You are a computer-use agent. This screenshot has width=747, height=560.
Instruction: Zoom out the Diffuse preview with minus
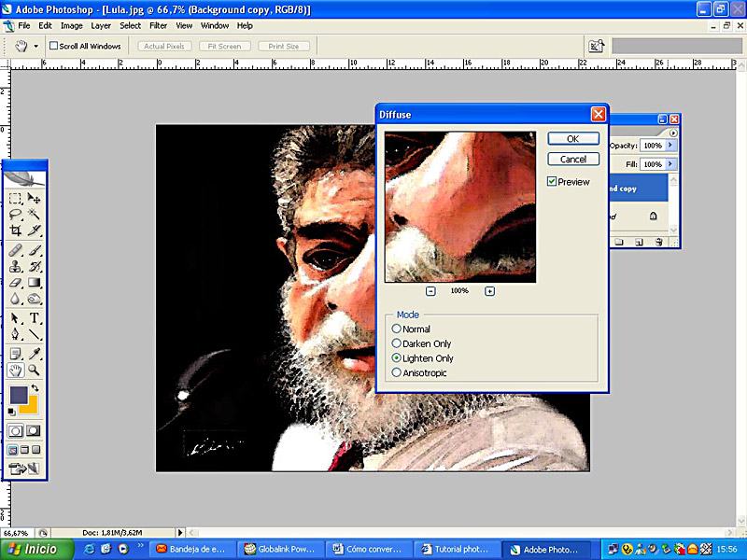pos(430,291)
